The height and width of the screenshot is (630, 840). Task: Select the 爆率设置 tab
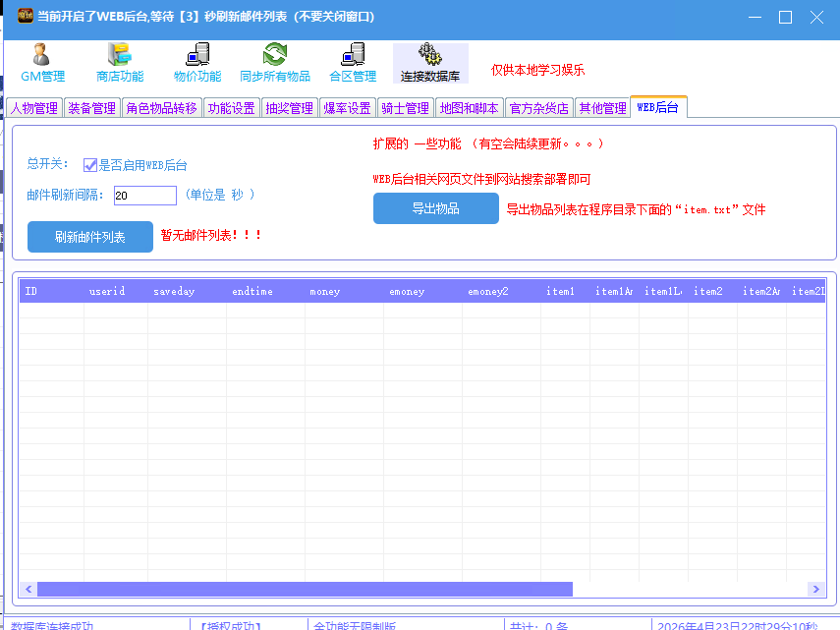click(348, 108)
